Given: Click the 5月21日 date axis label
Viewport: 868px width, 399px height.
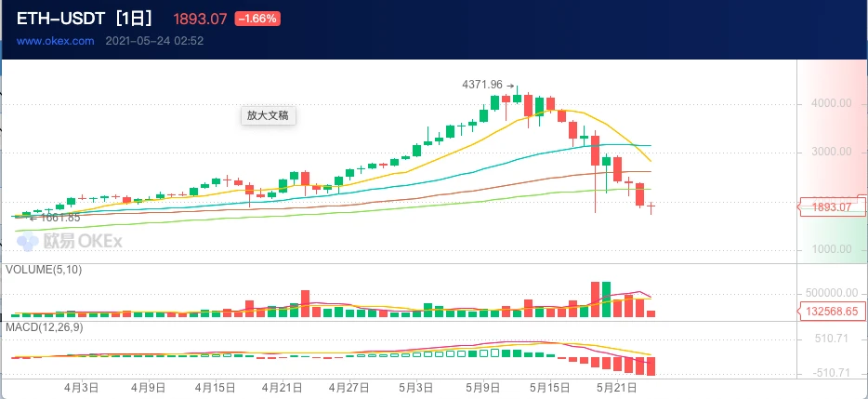Looking at the screenshot, I should [x=618, y=387].
